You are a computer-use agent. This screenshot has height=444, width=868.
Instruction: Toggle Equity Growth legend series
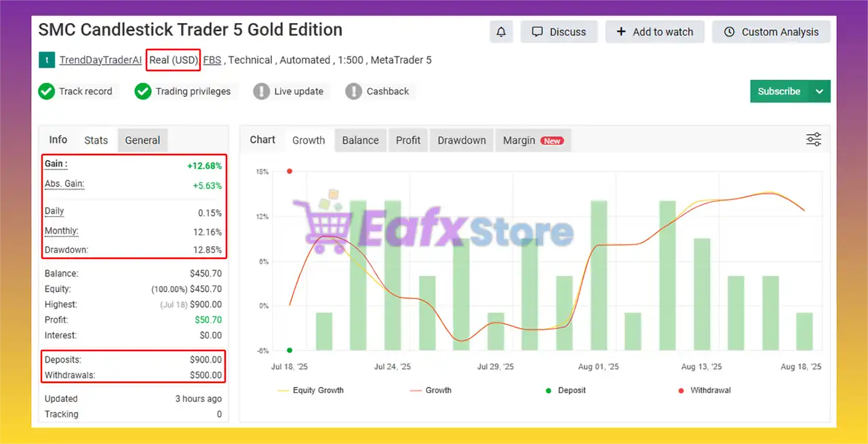[x=311, y=390]
